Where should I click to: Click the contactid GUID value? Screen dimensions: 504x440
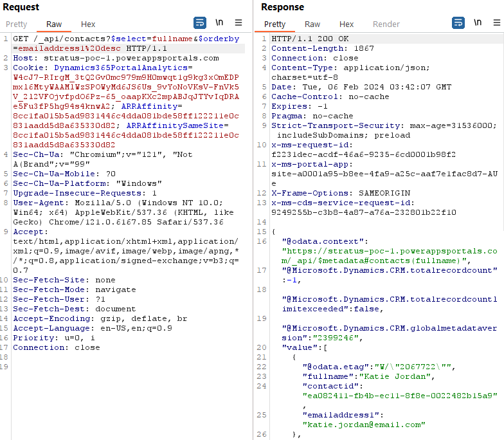coord(400,396)
